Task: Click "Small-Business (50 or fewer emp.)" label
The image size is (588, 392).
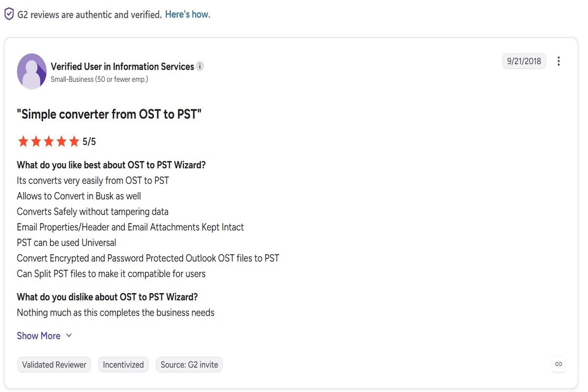Action: [99, 79]
